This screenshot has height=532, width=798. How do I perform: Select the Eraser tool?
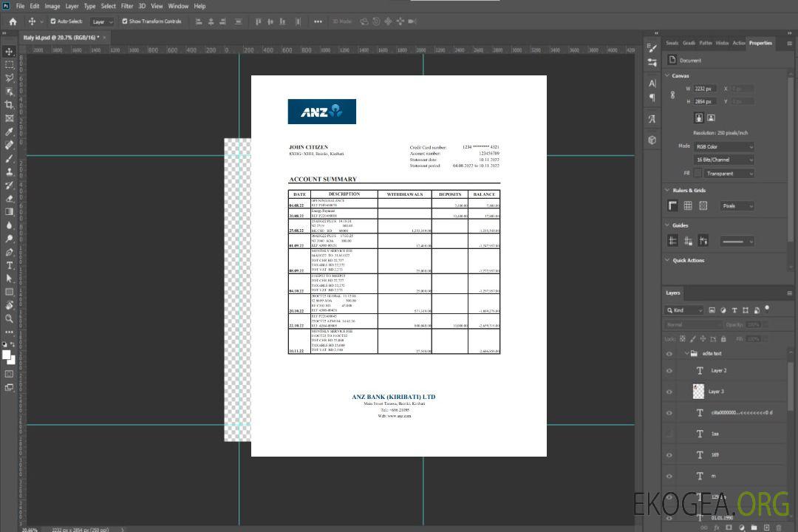click(9, 199)
